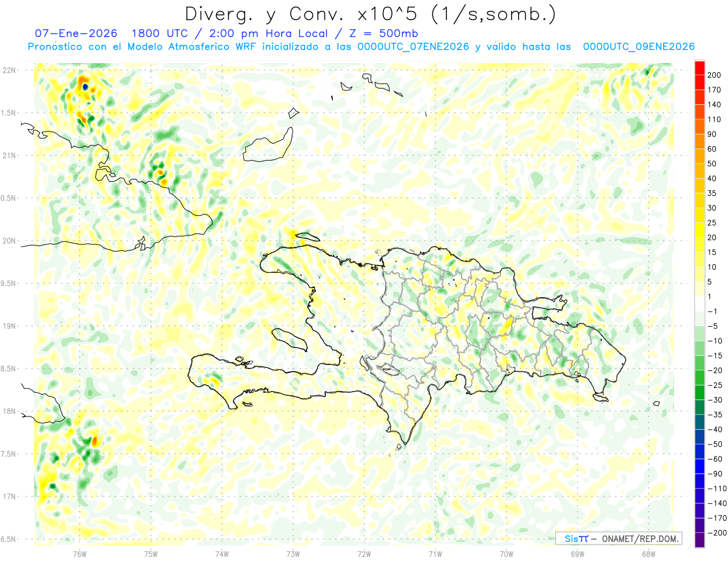Image resolution: width=728 pixels, height=562 pixels.
Task: Click the "74W" longitude label
Action: tap(222, 554)
